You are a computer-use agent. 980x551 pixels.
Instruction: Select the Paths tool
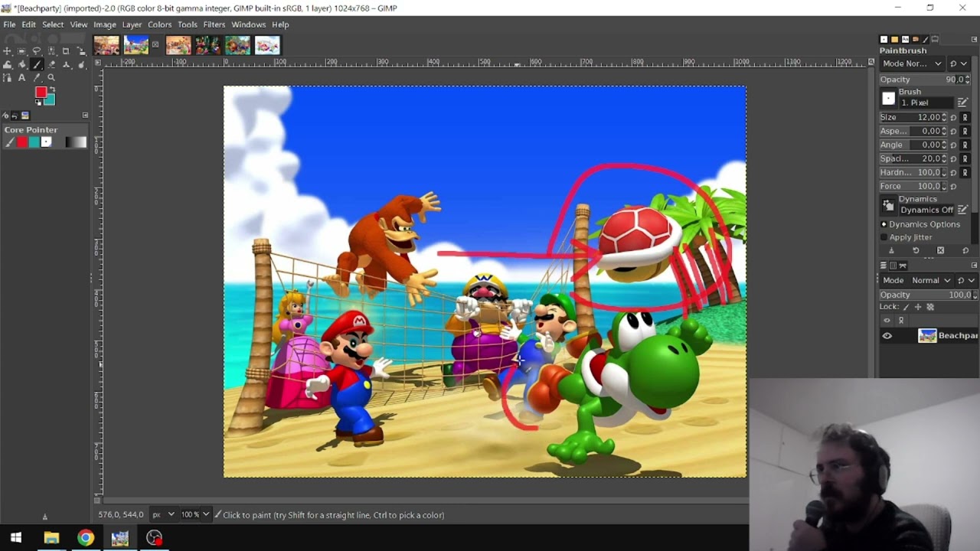point(7,78)
